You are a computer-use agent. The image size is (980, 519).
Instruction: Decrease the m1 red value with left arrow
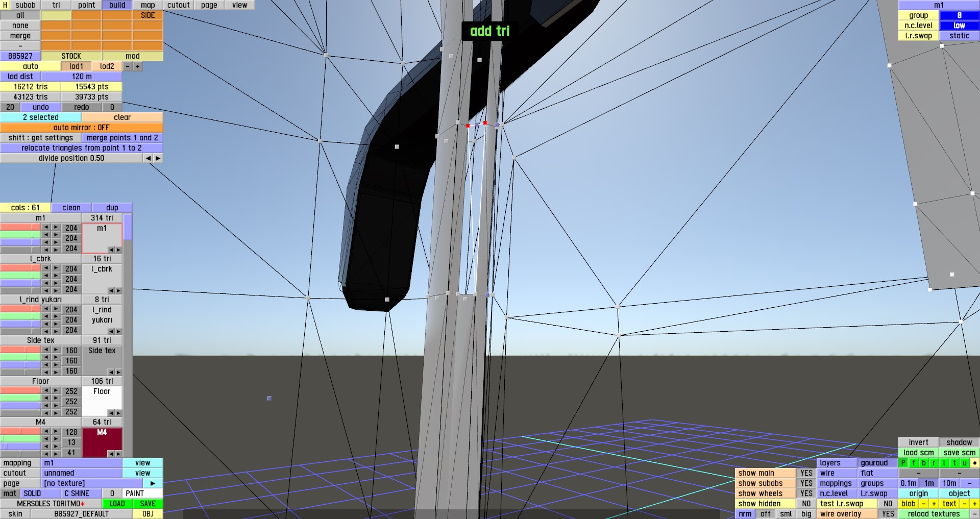(x=46, y=227)
